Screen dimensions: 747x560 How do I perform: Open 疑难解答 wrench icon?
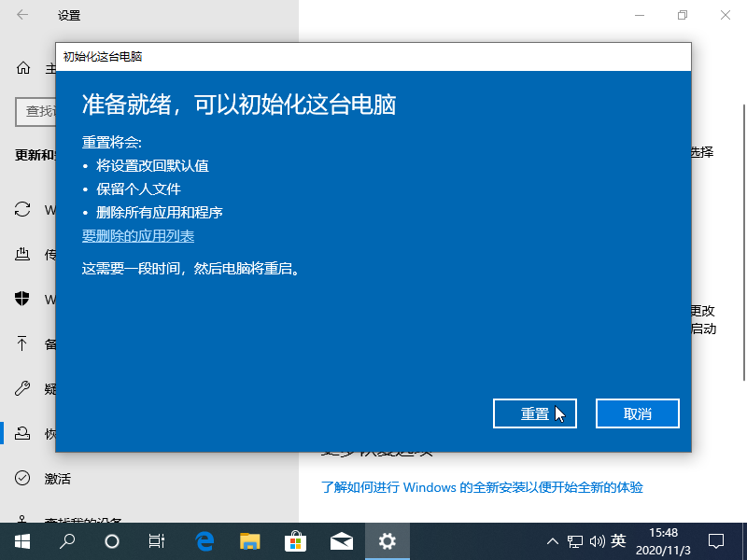[21, 388]
